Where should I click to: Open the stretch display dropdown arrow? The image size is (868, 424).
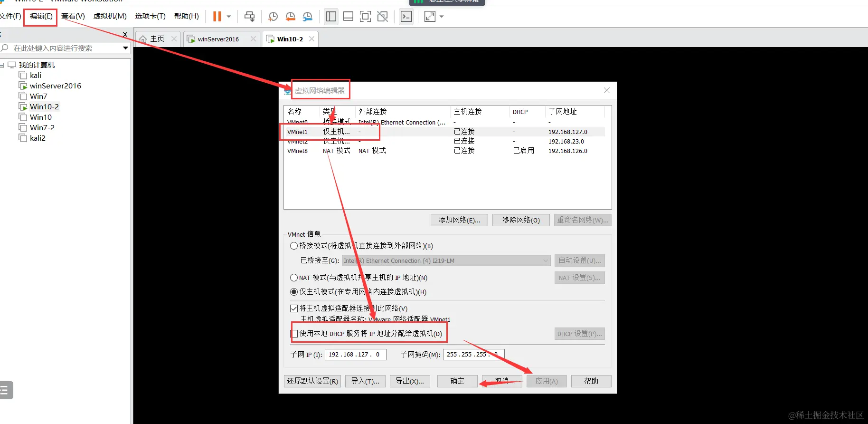pyautogui.click(x=442, y=17)
